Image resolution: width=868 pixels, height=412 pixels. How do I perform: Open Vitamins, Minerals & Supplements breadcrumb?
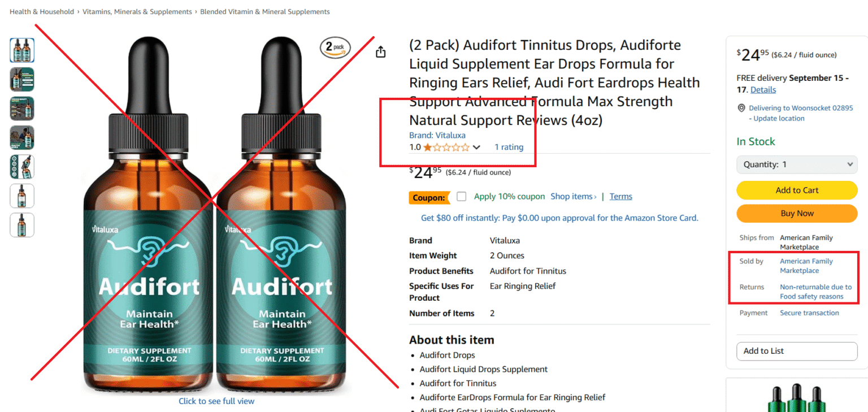[137, 11]
